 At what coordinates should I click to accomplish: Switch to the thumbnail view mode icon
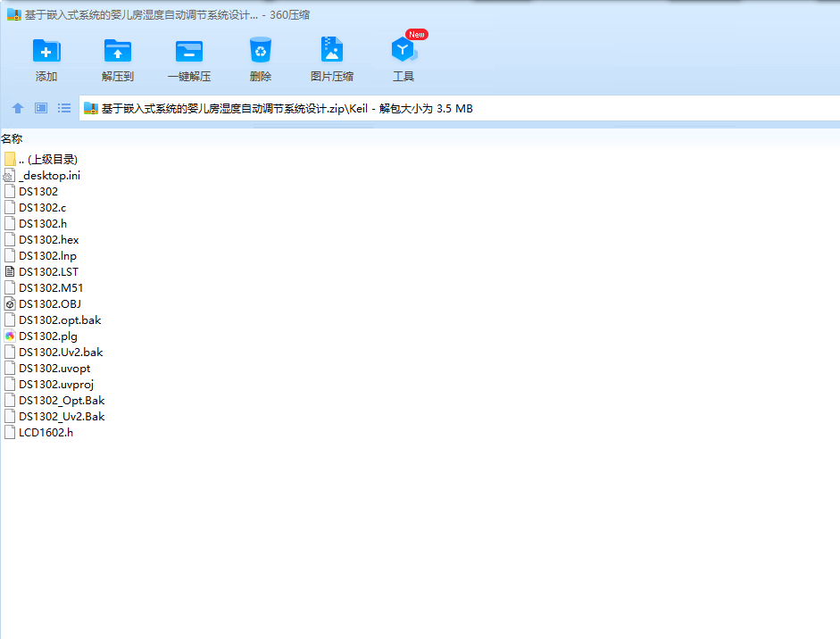tap(41, 108)
